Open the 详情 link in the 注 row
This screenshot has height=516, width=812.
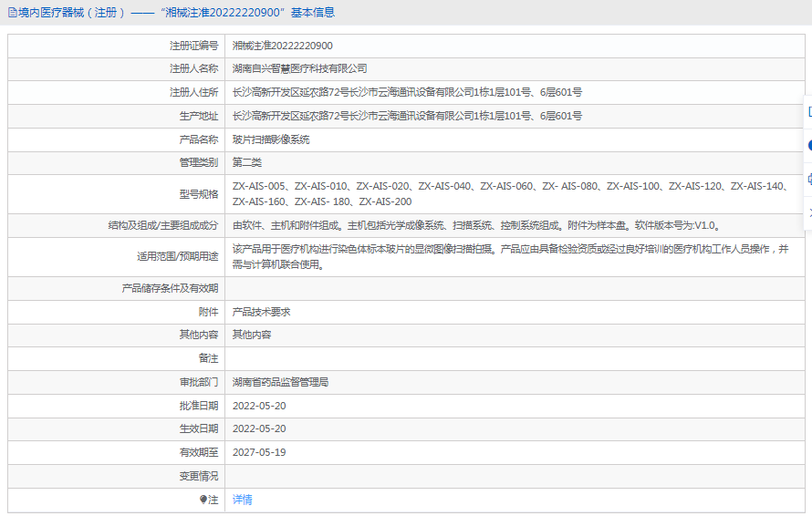click(242, 500)
